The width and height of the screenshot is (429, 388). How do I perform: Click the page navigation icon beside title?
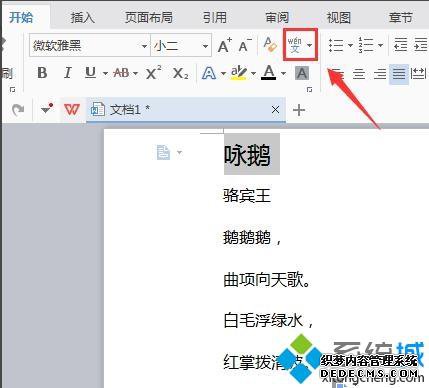click(x=163, y=152)
